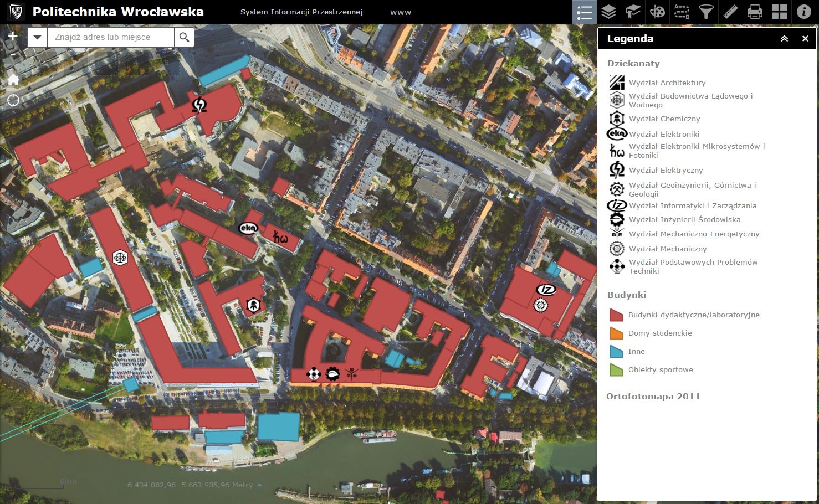
Task: Click the Inne blue swatch
Action: (616, 351)
